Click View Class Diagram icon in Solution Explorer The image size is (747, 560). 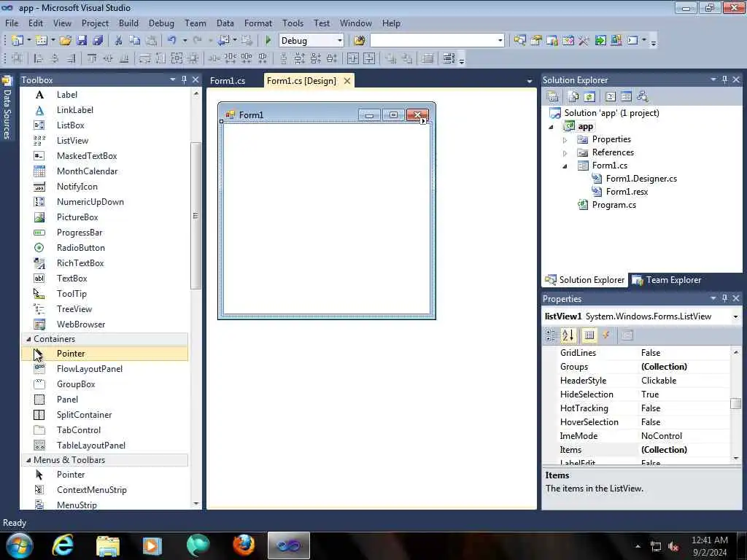[643, 97]
